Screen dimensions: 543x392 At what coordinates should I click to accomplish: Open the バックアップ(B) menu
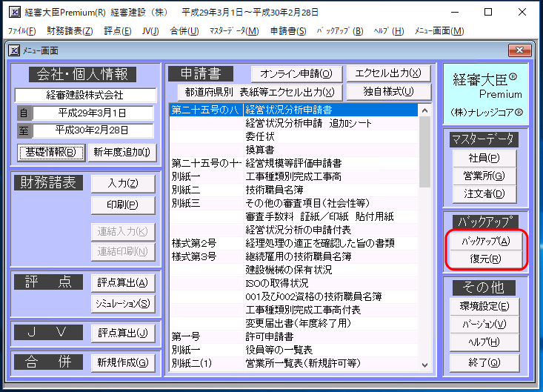(x=340, y=31)
